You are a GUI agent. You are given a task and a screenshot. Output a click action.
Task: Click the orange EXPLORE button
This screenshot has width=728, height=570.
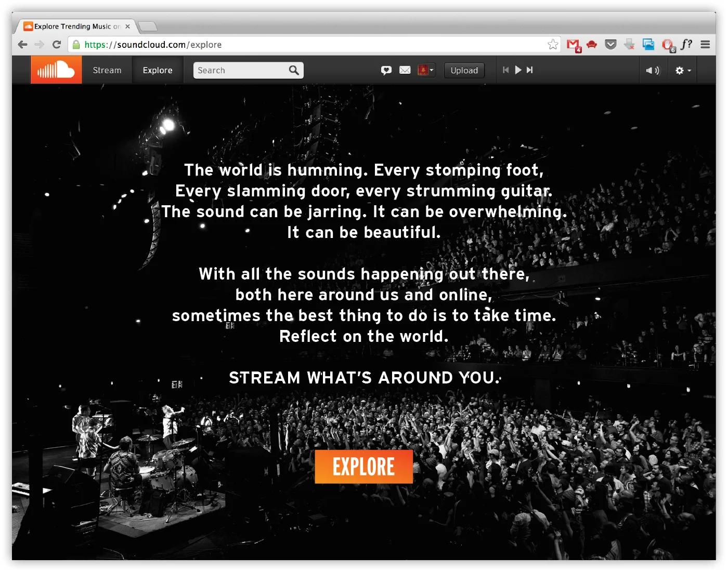click(363, 467)
